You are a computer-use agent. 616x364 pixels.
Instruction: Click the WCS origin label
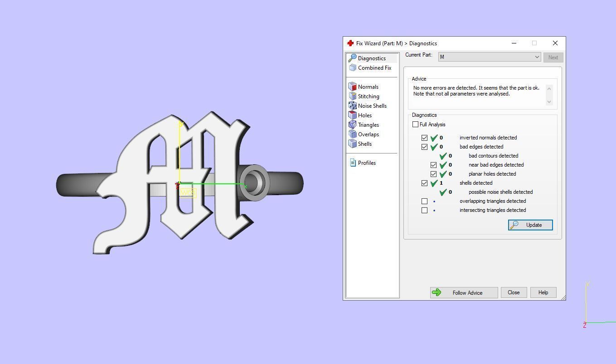click(x=188, y=193)
